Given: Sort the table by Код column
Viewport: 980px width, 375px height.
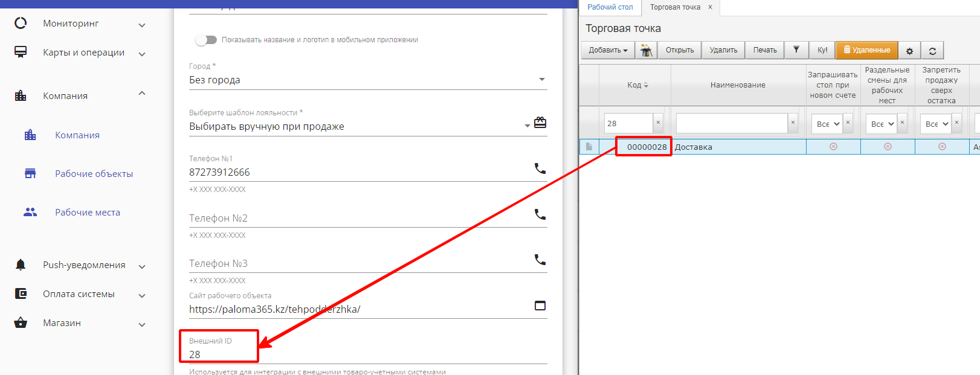Looking at the screenshot, I should (x=637, y=85).
